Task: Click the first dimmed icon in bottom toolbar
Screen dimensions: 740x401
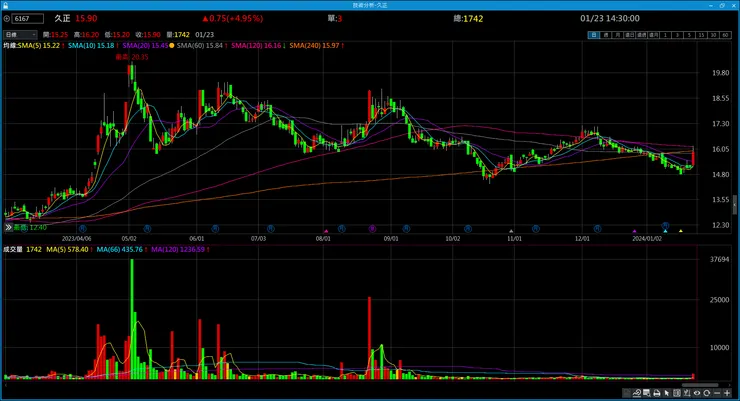Action: (626, 393)
